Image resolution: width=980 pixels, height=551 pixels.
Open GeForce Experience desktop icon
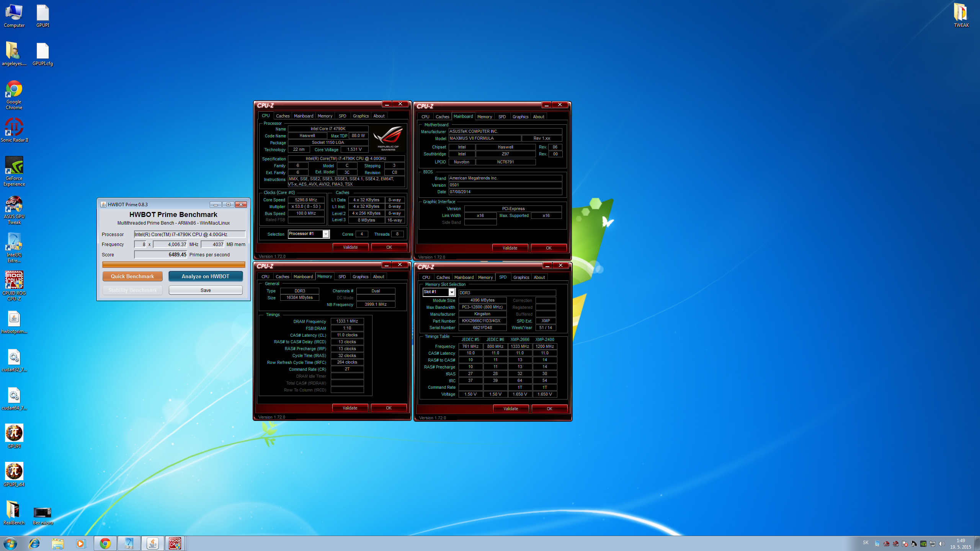point(14,171)
